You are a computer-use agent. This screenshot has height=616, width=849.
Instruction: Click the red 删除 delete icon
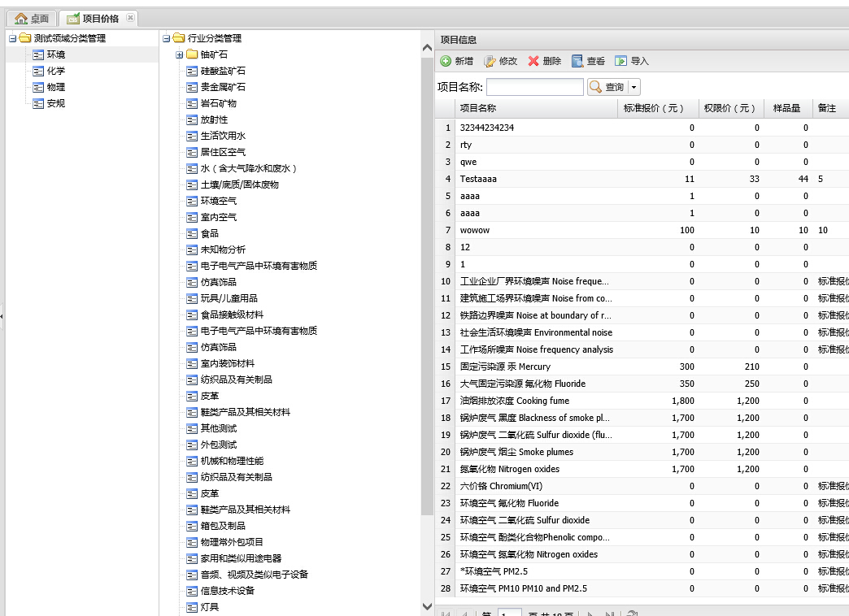pyautogui.click(x=533, y=61)
